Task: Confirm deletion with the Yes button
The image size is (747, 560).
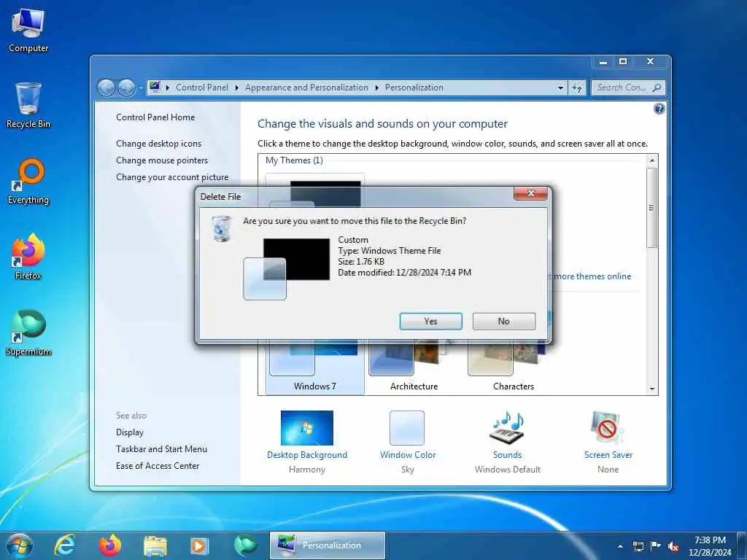Action: tap(430, 321)
